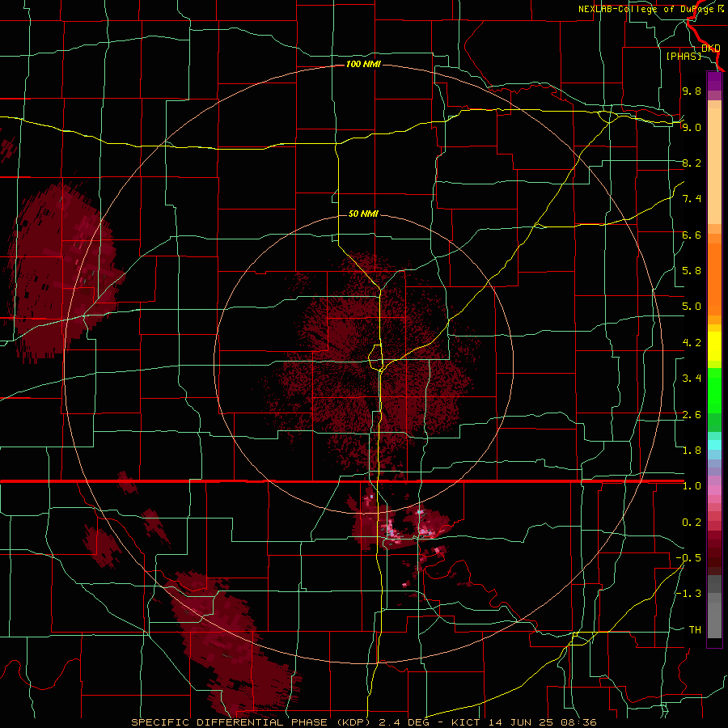Click the 7.4 value on color scale
The height and width of the screenshot is (728, 728).
coord(692,199)
